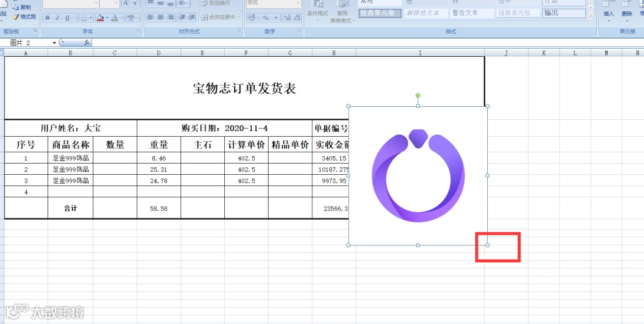This screenshot has height=324, width=644.
Task: Open the borders dropdown arrow
Action: click(91, 18)
